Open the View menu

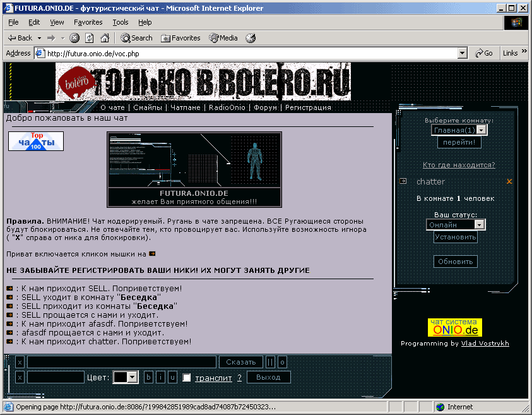[x=57, y=22]
